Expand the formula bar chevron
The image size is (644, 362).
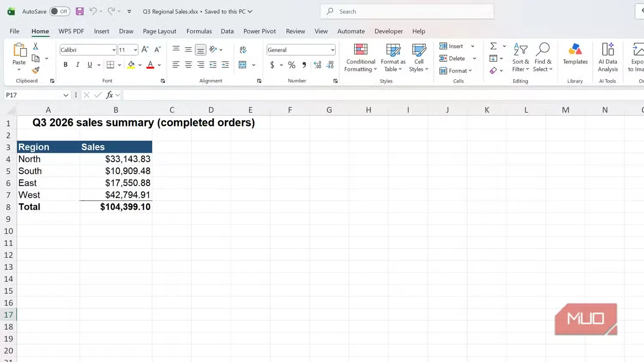pos(118,95)
